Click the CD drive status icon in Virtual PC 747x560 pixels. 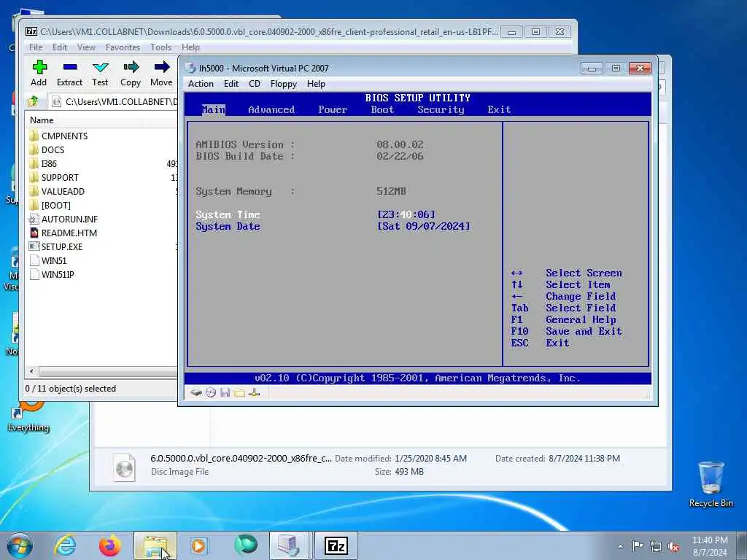click(x=211, y=392)
